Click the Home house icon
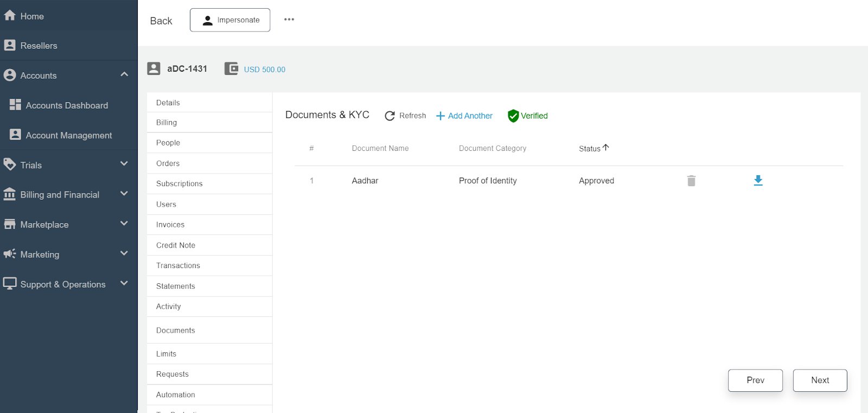The image size is (868, 413). coord(9,15)
